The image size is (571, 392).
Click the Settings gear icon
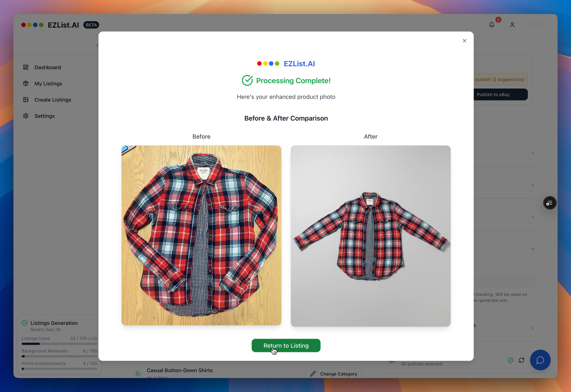pyautogui.click(x=26, y=116)
